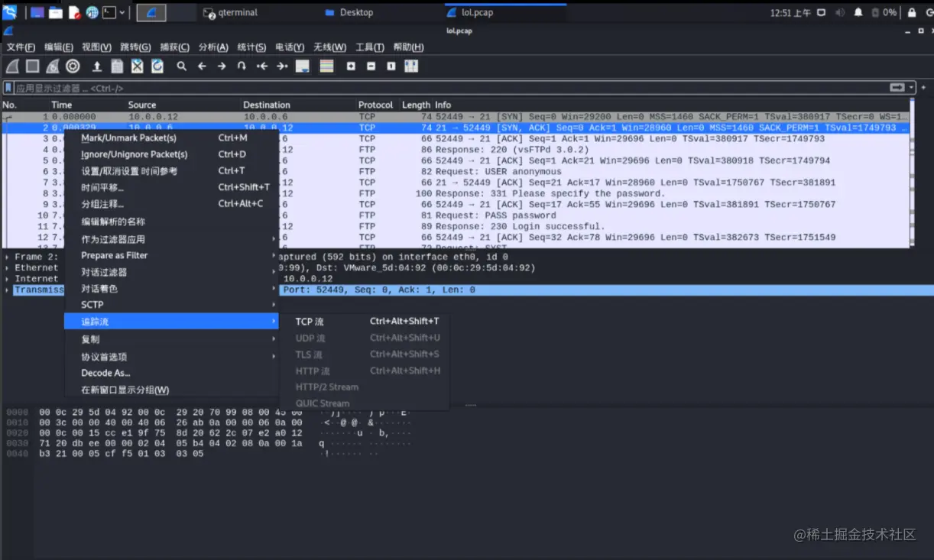
Task: Click the stop capture square icon
Action: (x=33, y=66)
